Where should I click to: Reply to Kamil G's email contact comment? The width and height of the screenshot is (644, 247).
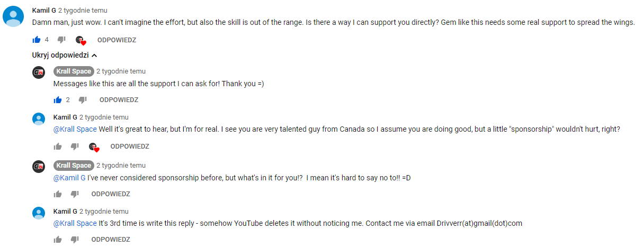(x=111, y=240)
